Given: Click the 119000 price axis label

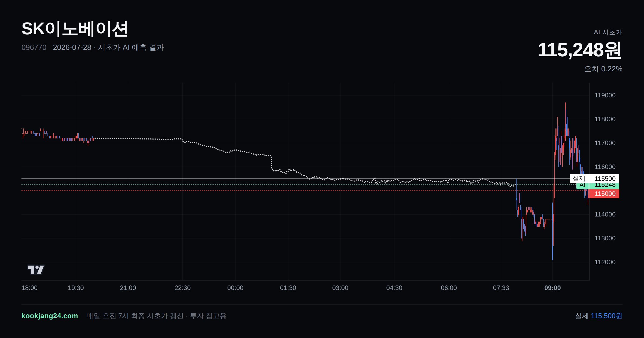Looking at the screenshot, I should pos(605,95).
